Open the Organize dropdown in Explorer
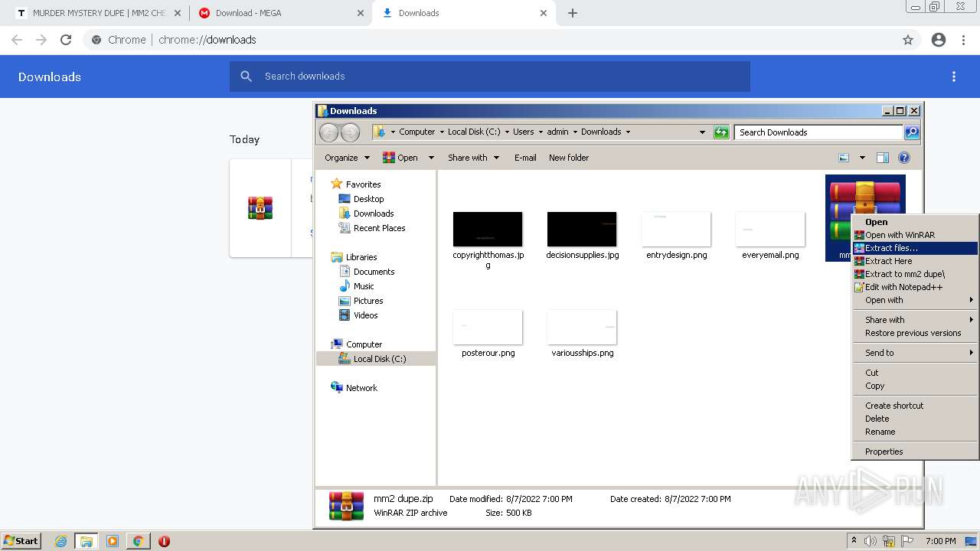This screenshot has width=980, height=551. 347,158
